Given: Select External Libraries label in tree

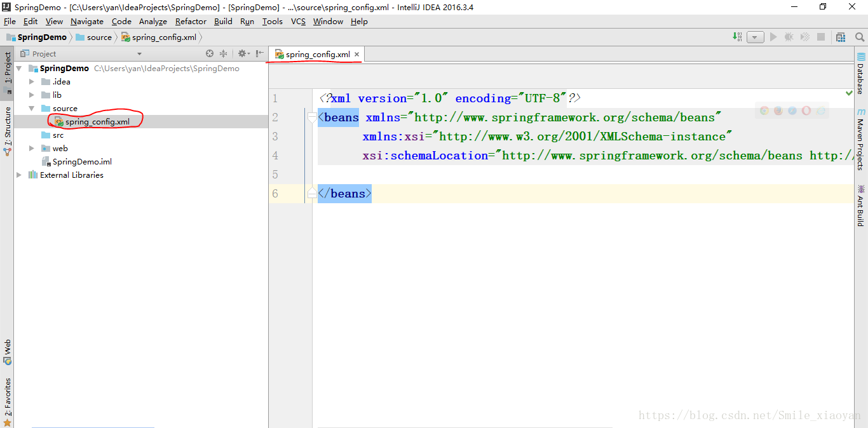Looking at the screenshot, I should click(x=72, y=175).
